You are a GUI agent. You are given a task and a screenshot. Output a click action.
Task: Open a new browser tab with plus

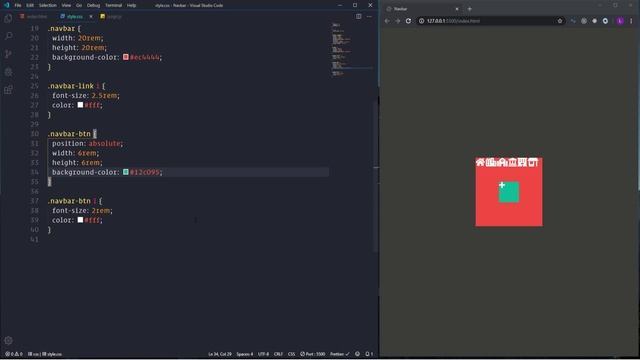(x=469, y=9)
